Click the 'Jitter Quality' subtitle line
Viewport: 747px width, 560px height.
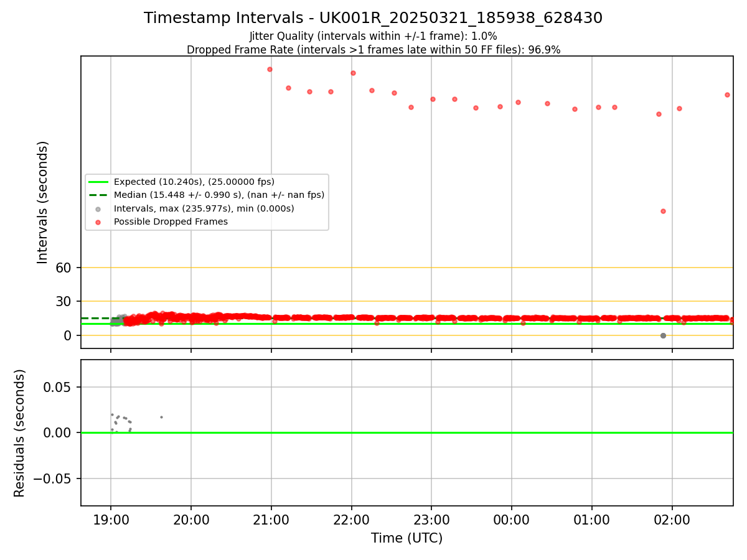coord(373,36)
